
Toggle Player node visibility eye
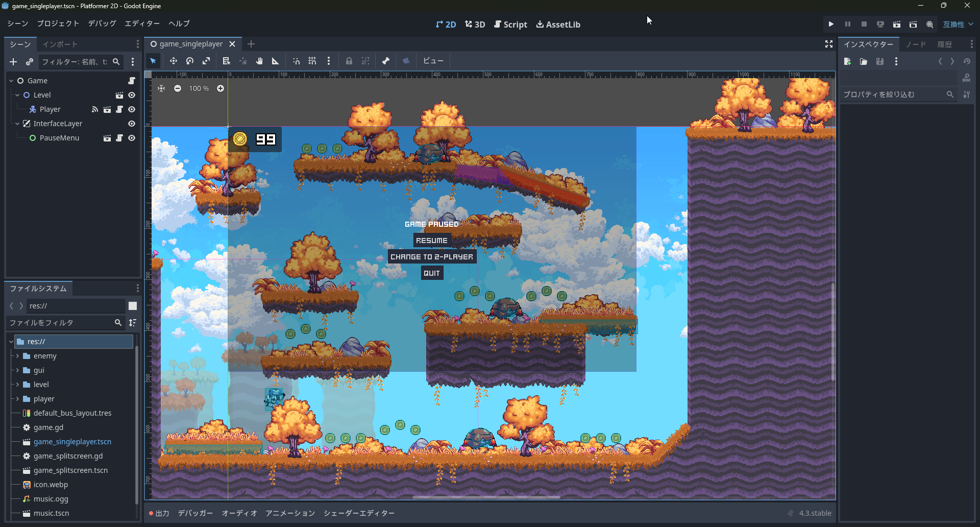132,109
